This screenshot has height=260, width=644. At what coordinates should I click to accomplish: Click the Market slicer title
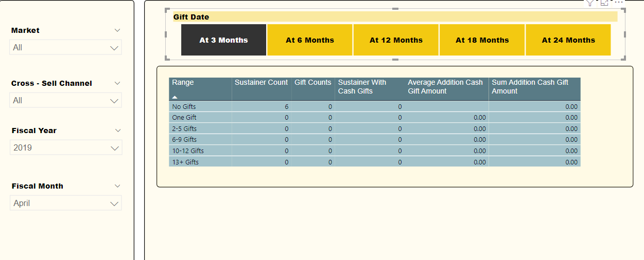coord(25,30)
